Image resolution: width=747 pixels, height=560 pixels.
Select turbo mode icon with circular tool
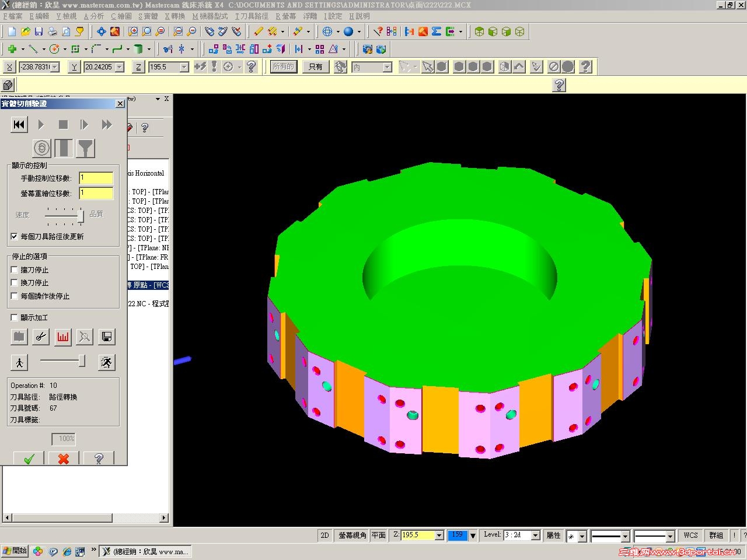[41, 148]
